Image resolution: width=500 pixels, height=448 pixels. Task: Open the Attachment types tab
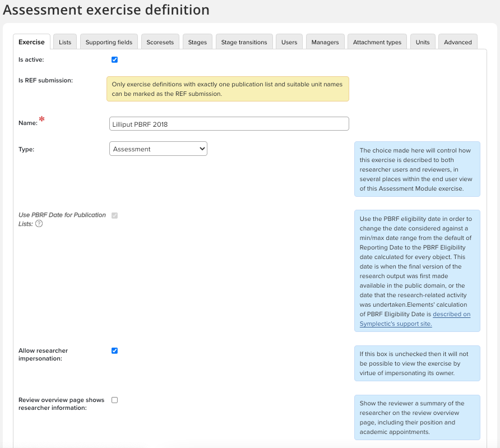(x=377, y=42)
